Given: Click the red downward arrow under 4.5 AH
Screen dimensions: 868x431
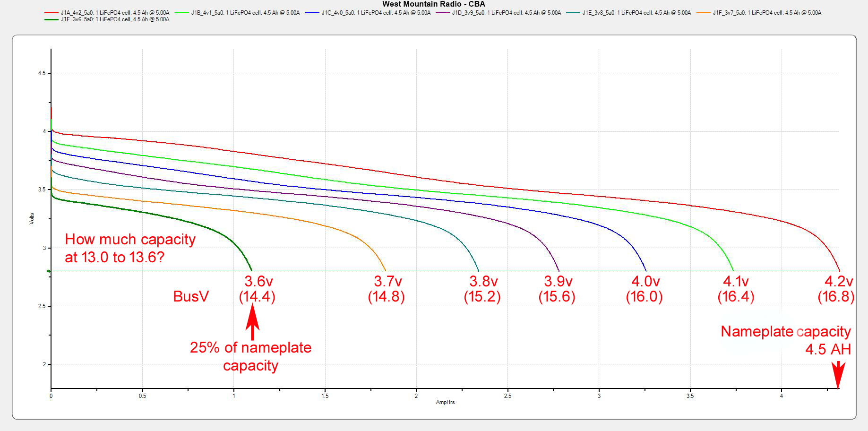Looking at the screenshot, I should tap(838, 374).
